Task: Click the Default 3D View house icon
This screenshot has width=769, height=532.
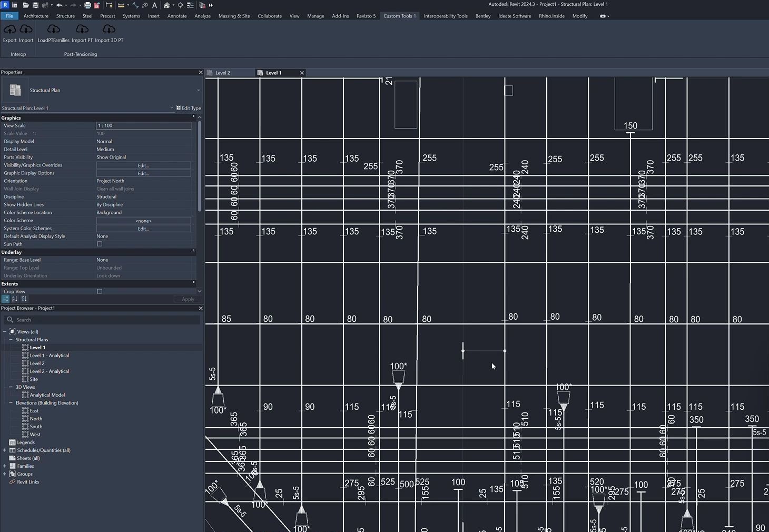Action: point(166,5)
